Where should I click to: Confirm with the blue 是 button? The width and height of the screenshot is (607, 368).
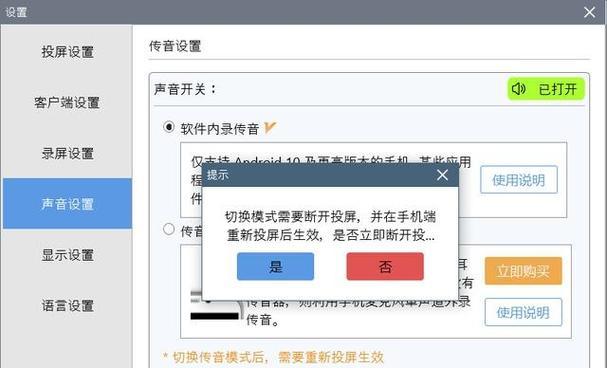point(275,266)
